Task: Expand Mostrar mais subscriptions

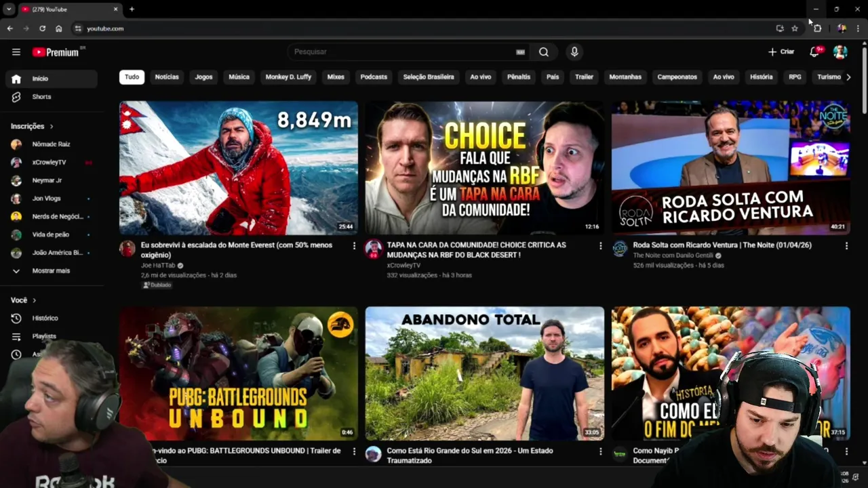Action: click(x=51, y=270)
